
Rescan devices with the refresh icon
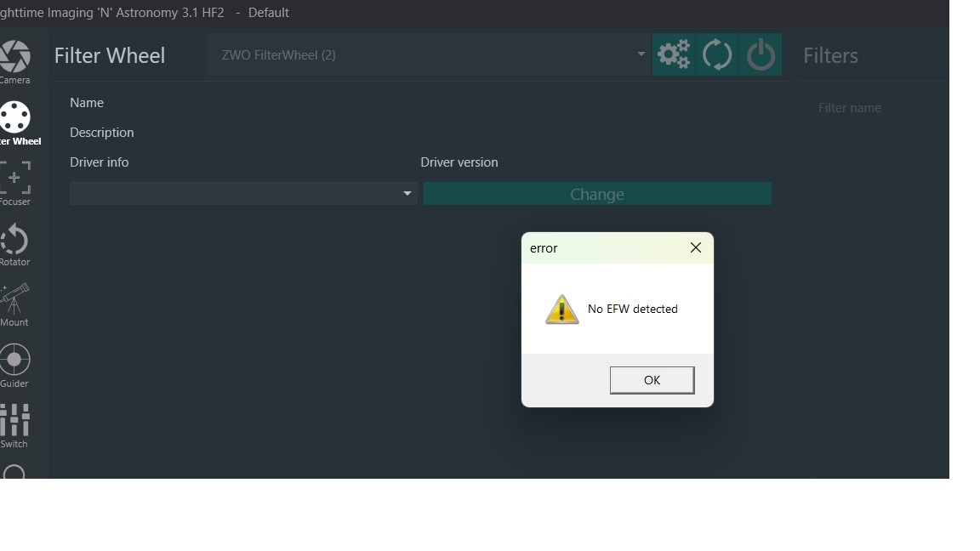[717, 55]
